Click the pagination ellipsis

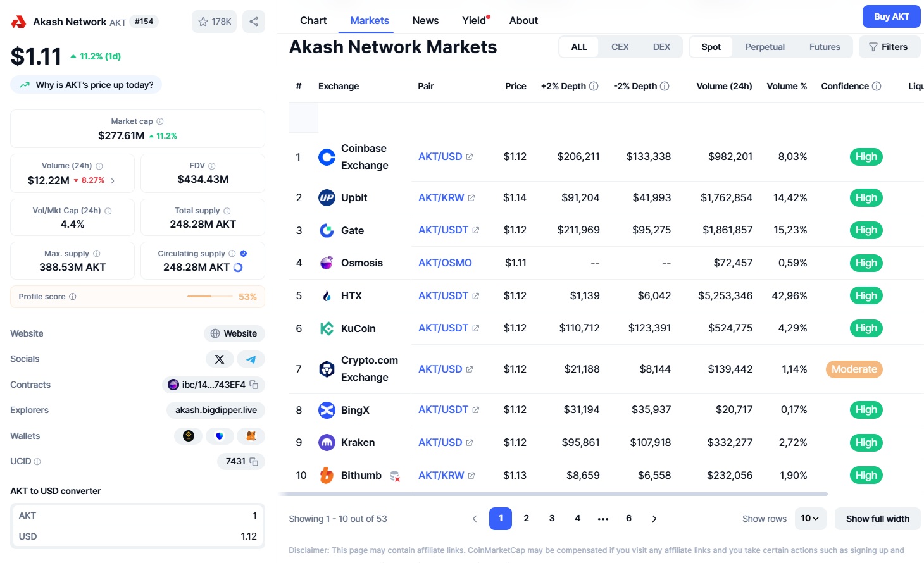603,519
